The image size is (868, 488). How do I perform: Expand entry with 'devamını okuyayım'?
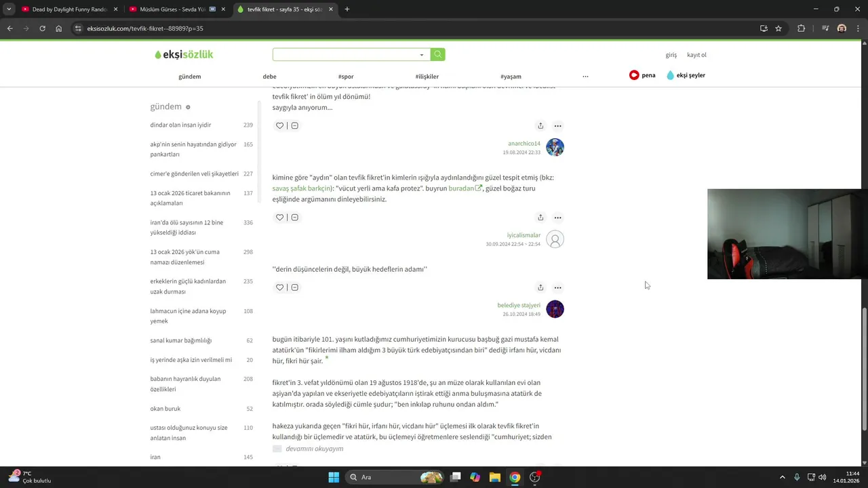click(x=315, y=449)
